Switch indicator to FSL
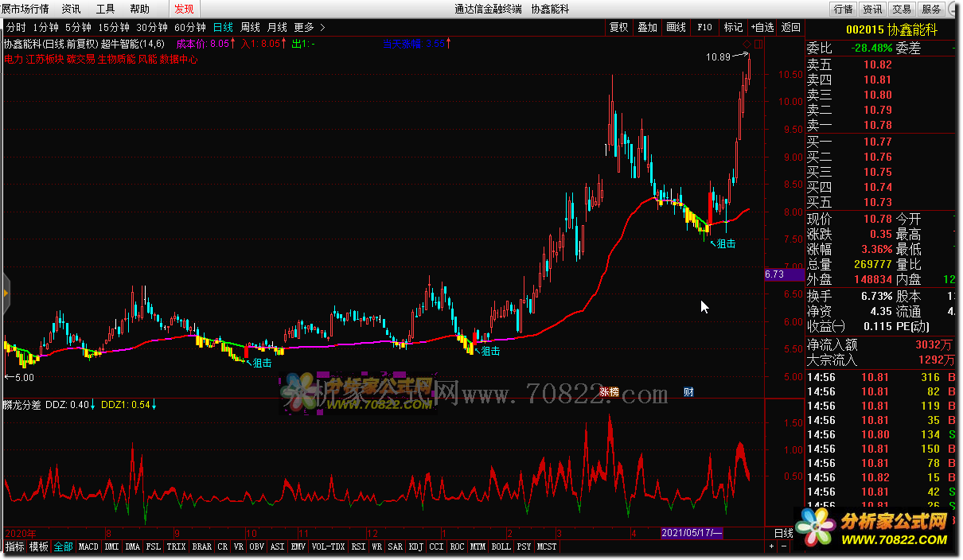 coord(154,547)
